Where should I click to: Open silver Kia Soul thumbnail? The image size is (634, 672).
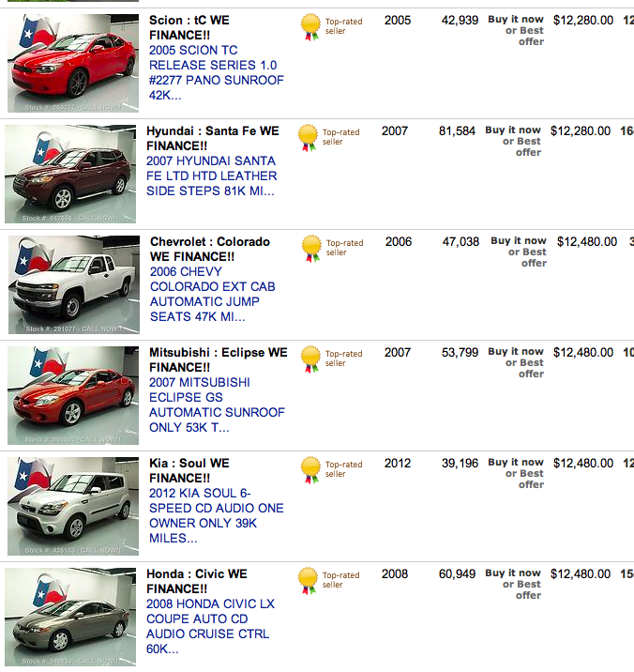73,506
